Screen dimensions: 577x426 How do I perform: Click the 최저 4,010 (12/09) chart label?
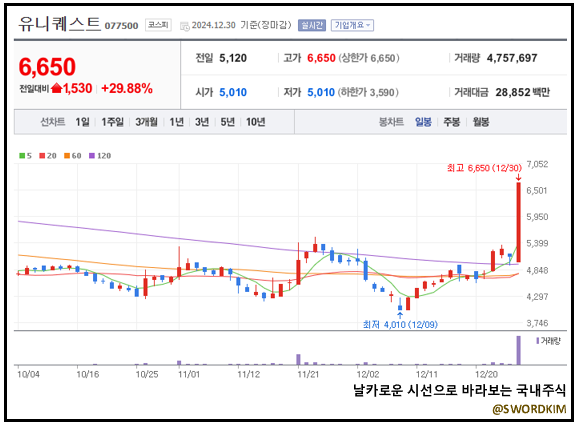coord(400,324)
